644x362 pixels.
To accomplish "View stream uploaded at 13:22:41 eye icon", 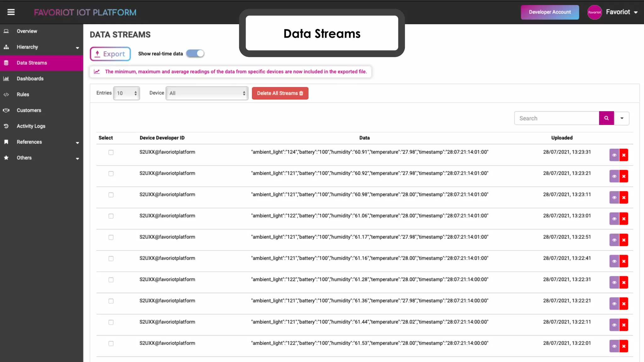I will coord(614,261).
